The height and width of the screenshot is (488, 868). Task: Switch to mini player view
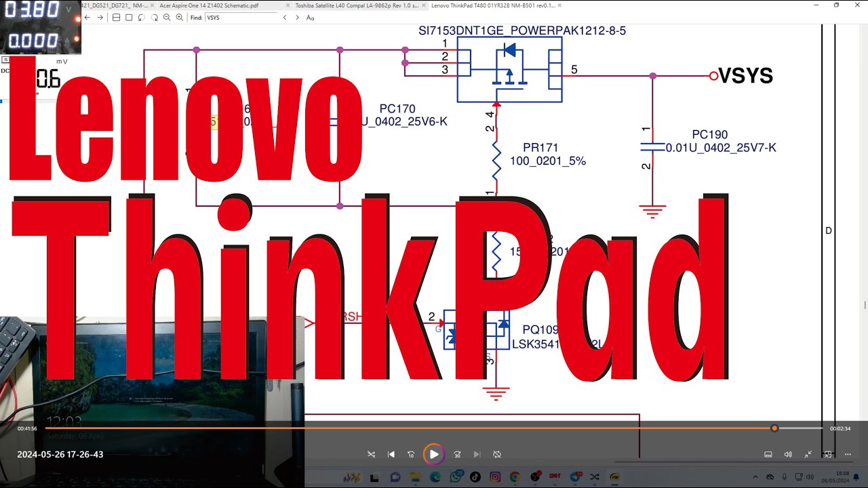828,454
